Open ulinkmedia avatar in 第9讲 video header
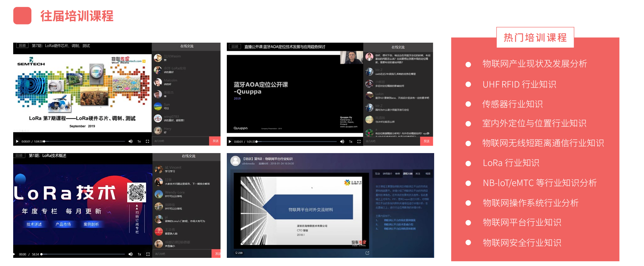644x266 pixels. [x=235, y=161]
